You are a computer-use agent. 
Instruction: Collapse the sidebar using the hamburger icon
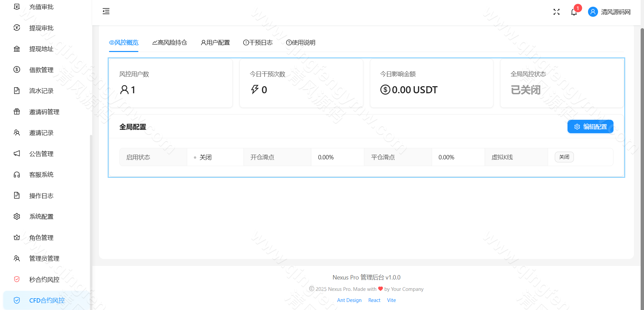point(106,11)
